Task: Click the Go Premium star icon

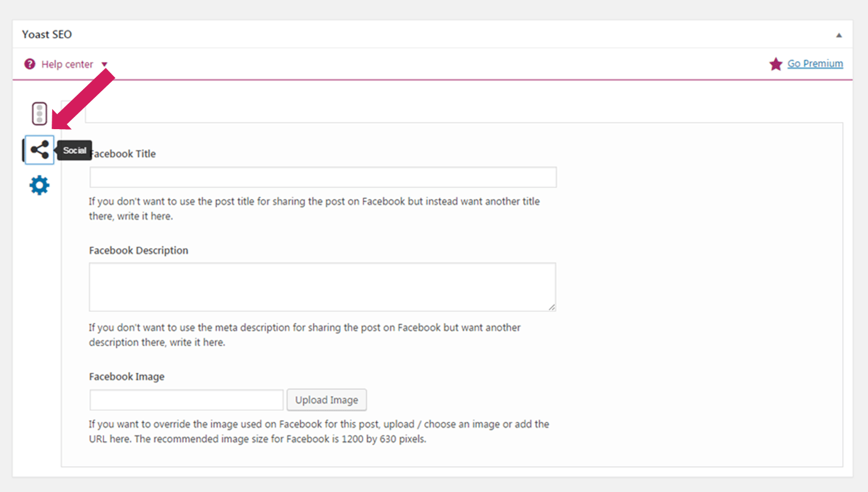Action: coord(776,64)
